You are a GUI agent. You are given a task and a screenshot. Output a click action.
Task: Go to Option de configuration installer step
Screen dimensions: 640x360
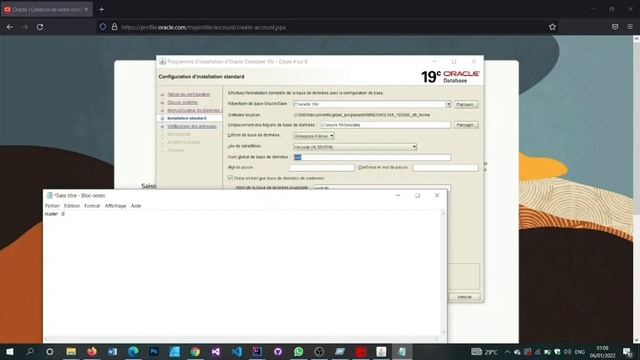189,94
